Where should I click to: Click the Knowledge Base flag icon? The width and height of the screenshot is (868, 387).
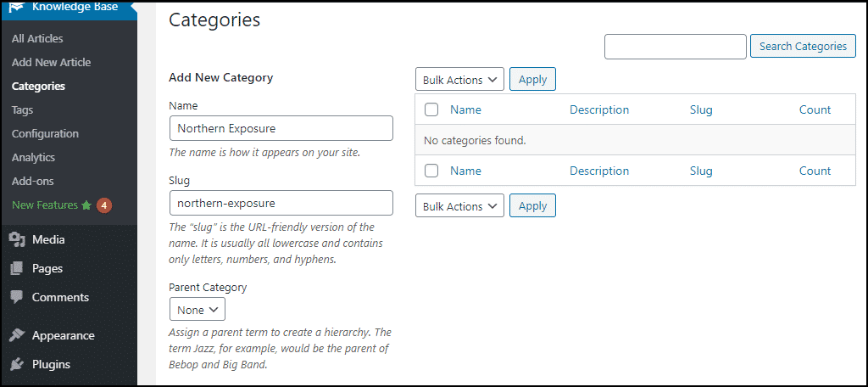[x=17, y=7]
